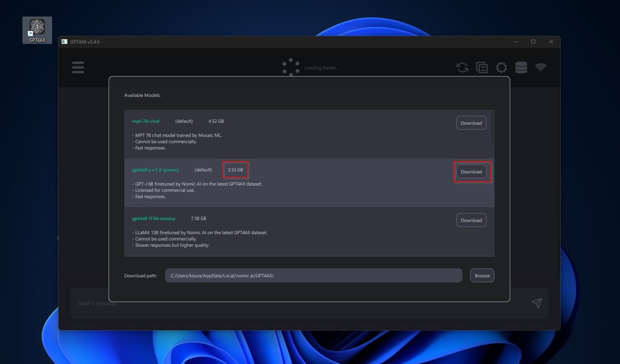This screenshot has width=620, height=364.
Task: Click the GPT4All title bar app icon
Action: tap(64, 42)
